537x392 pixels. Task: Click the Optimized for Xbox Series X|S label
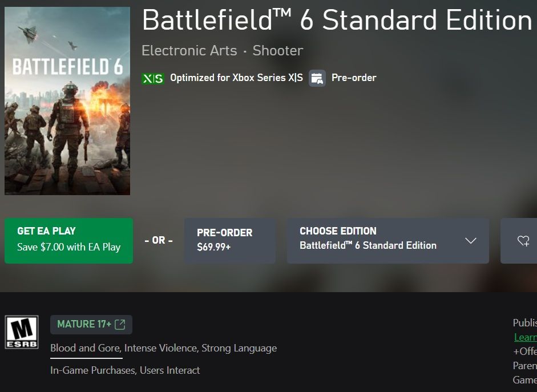236,78
